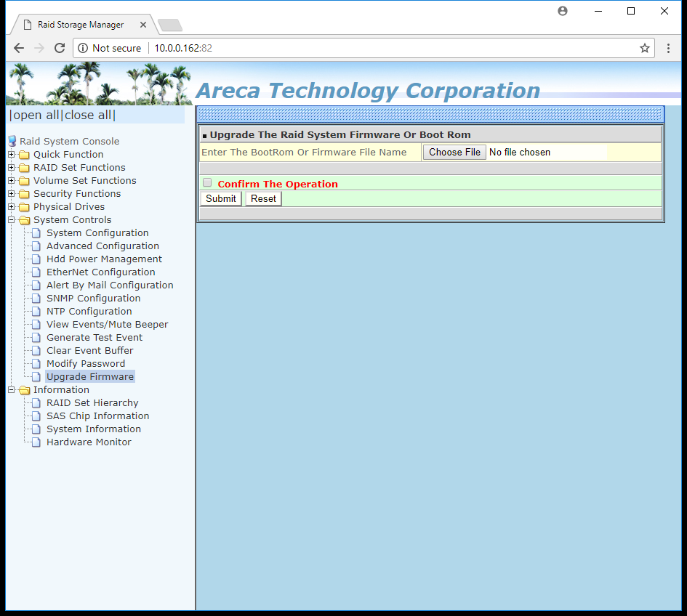Click the Reset button
The height and width of the screenshot is (616, 687).
coord(263,199)
